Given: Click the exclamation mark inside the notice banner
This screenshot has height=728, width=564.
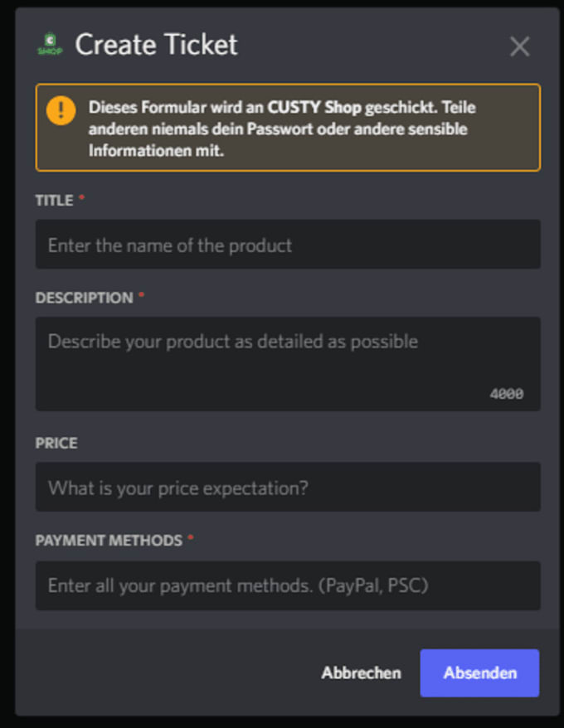Looking at the screenshot, I should click(x=61, y=109).
